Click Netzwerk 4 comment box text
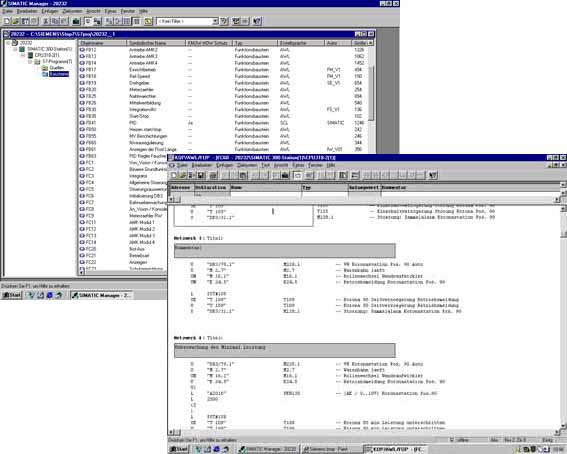Image resolution: width=567 pixels, height=454 pixels. click(220, 347)
